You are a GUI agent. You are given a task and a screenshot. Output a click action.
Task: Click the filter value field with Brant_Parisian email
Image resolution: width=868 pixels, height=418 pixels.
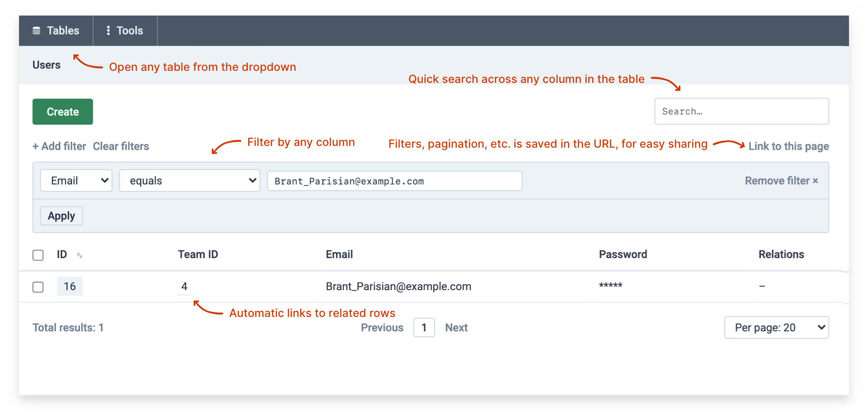(x=395, y=181)
